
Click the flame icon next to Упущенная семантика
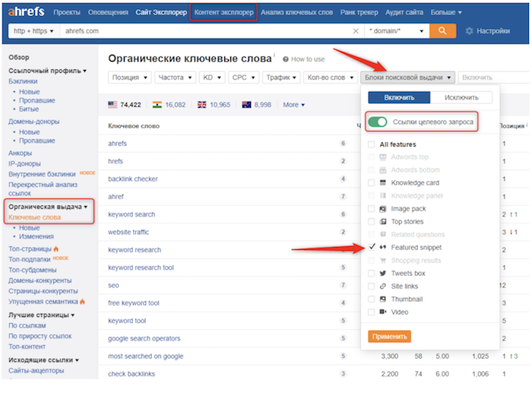(x=82, y=301)
